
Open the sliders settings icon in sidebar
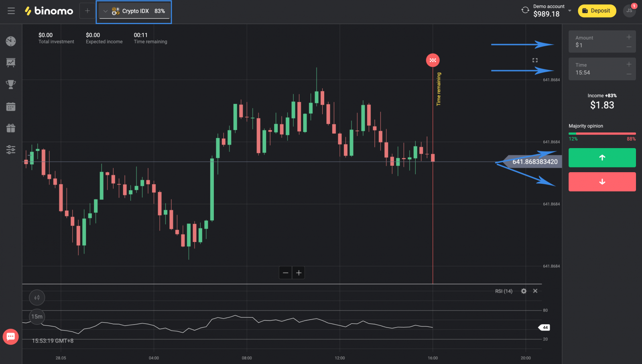(x=11, y=150)
